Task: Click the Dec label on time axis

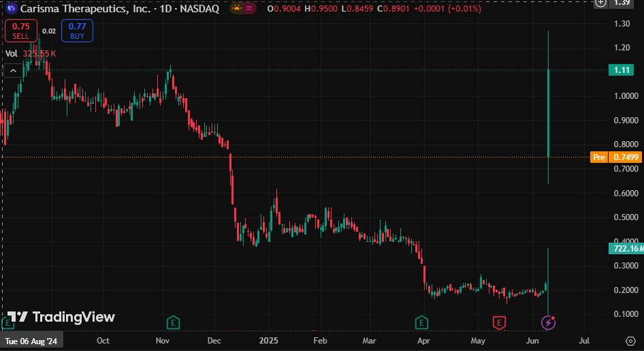Action: (214, 341)
